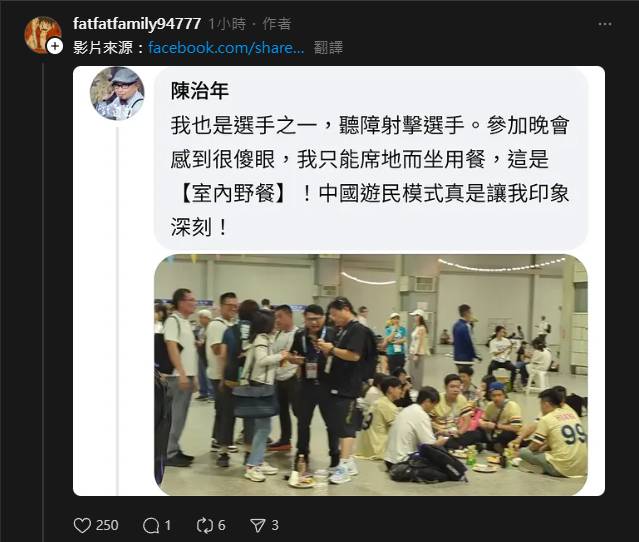Click the 陳治年 name in the embedded comment
Screen dimensions: 639x542
tap(200, 91)
